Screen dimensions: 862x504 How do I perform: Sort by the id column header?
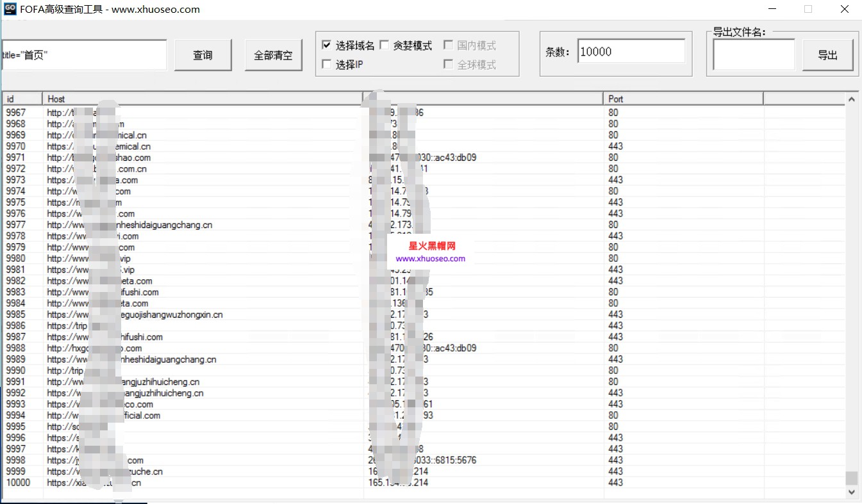click(x=22, y=99)
